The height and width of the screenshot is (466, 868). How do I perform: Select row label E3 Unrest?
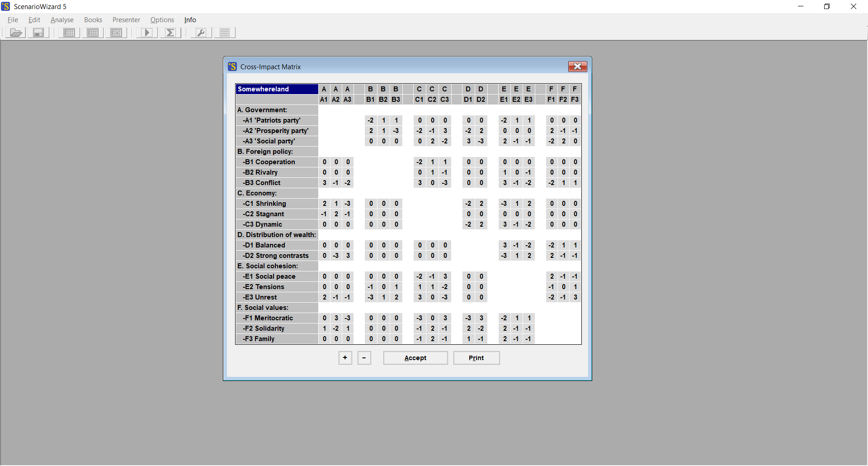click(277, 297)
